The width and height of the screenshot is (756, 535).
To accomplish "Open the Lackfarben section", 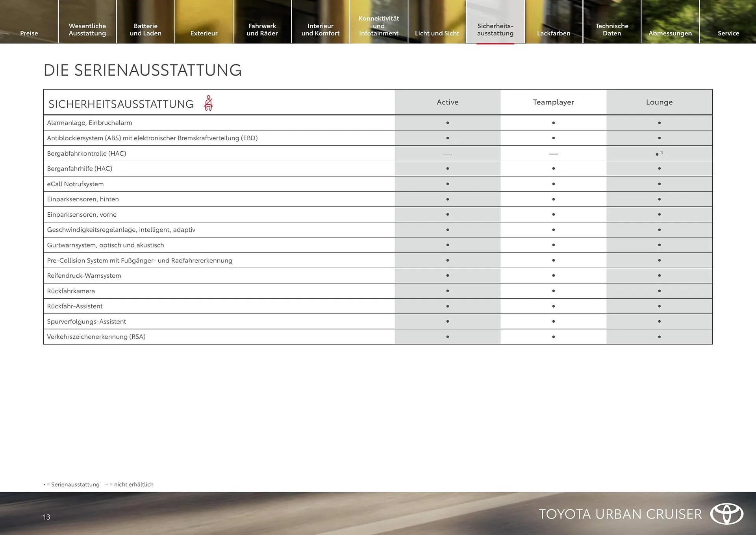I will pyautogui.click(x=553, y=33).
